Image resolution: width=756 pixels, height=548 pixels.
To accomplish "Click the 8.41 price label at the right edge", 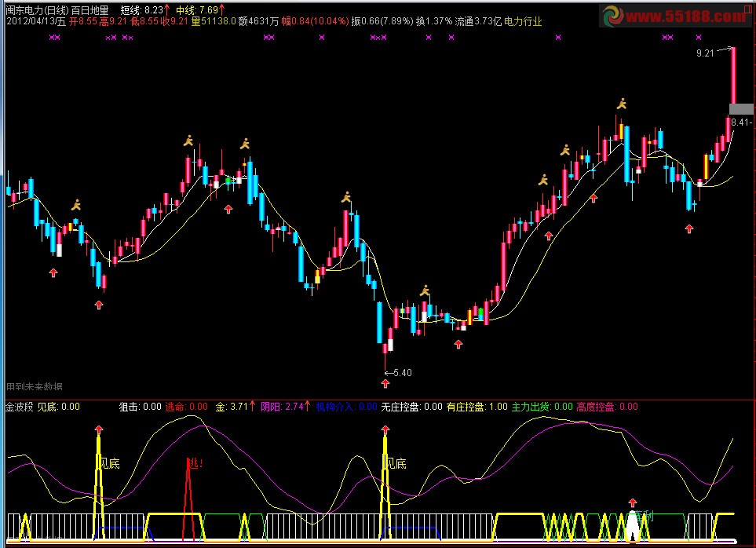I will pos(740,122).
